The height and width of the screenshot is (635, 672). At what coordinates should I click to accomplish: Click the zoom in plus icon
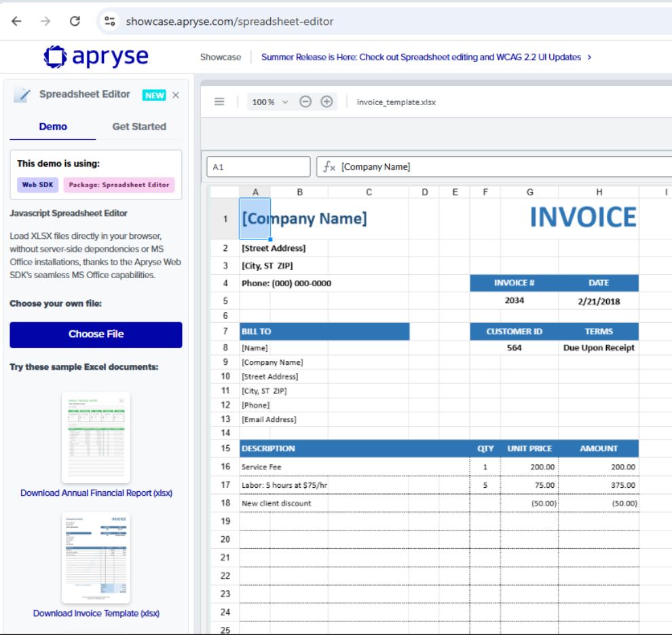coord(326,102)
